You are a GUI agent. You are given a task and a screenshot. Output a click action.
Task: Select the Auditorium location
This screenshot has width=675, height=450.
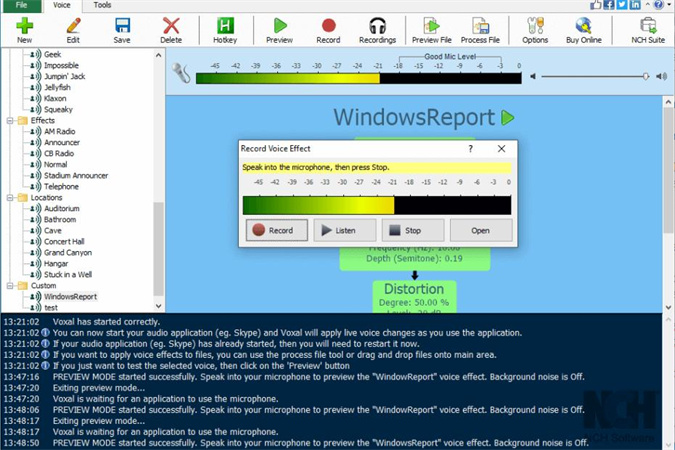(x=62, y=208)
